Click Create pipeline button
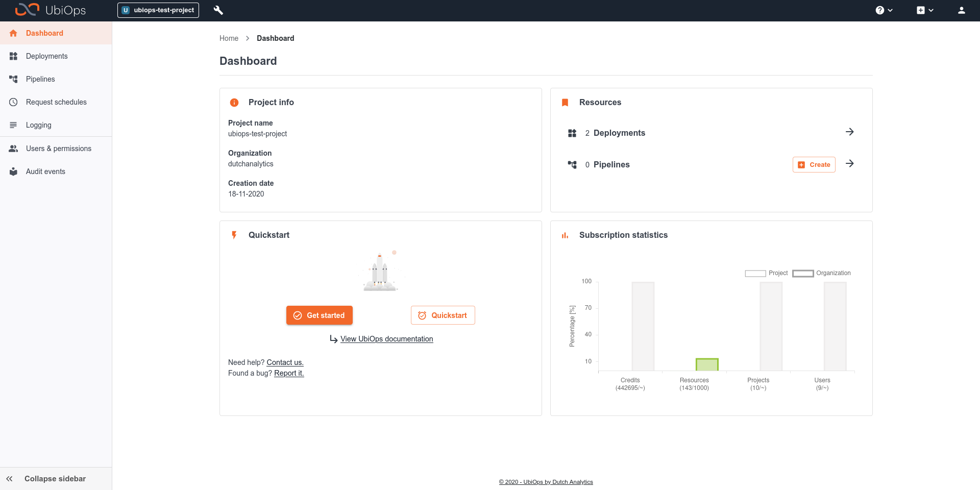The height and width of the screenshot is (490, 980). click(814, 165)
